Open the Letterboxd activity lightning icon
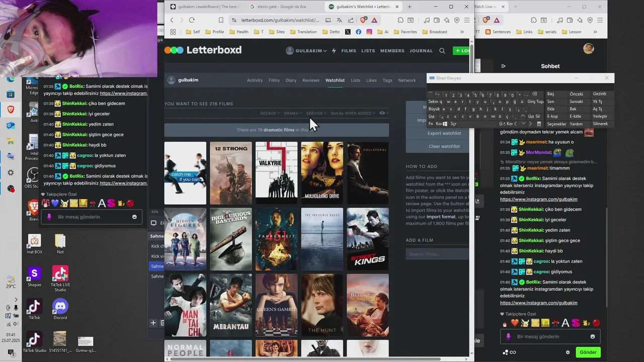The height and width of the screenshot is (362, 644). click(x=334, y=51)
